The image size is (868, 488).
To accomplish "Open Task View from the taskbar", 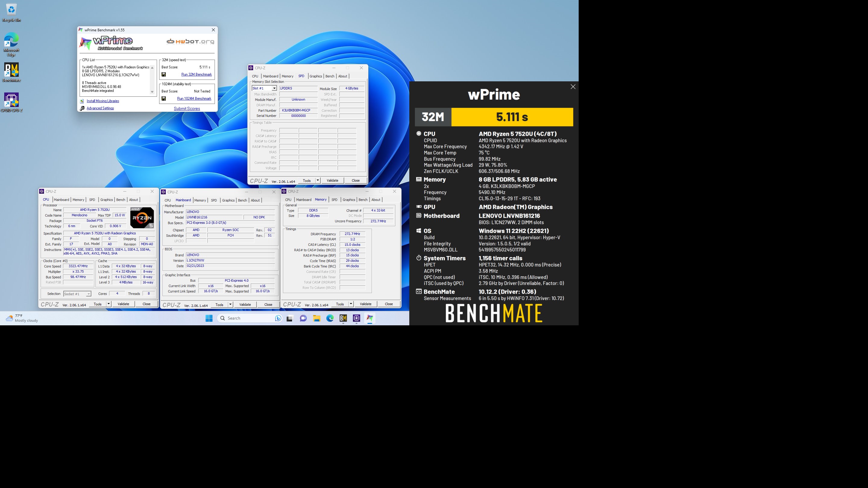I will point(290,318).
